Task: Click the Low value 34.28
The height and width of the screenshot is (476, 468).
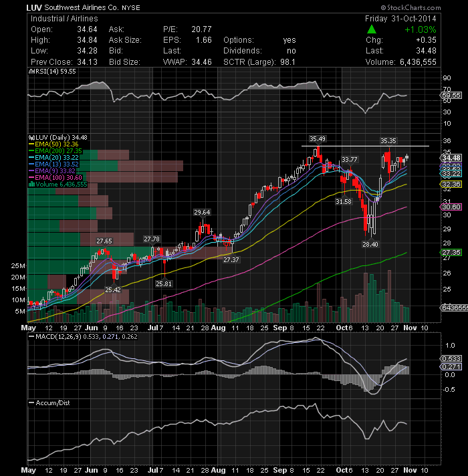Action: [87, 51]
